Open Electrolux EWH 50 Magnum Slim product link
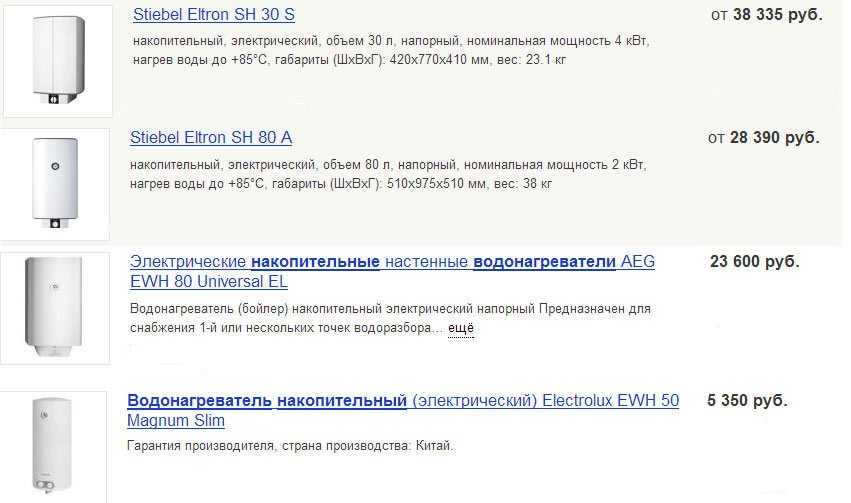 pyautogui.click(x=403, y=410)
